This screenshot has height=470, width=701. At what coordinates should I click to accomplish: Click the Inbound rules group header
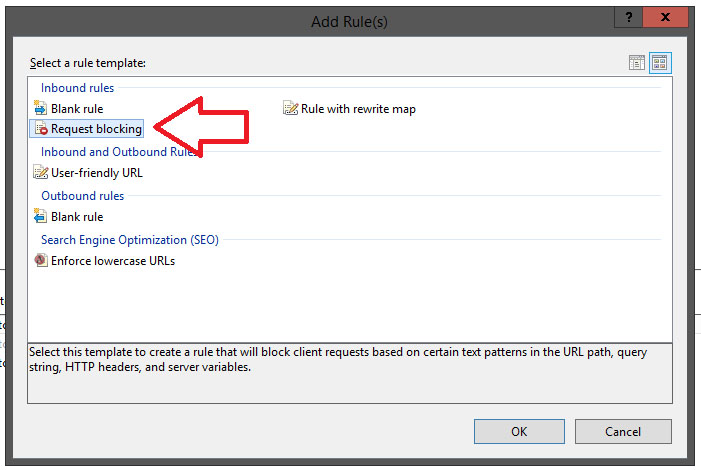coord(77,88)
